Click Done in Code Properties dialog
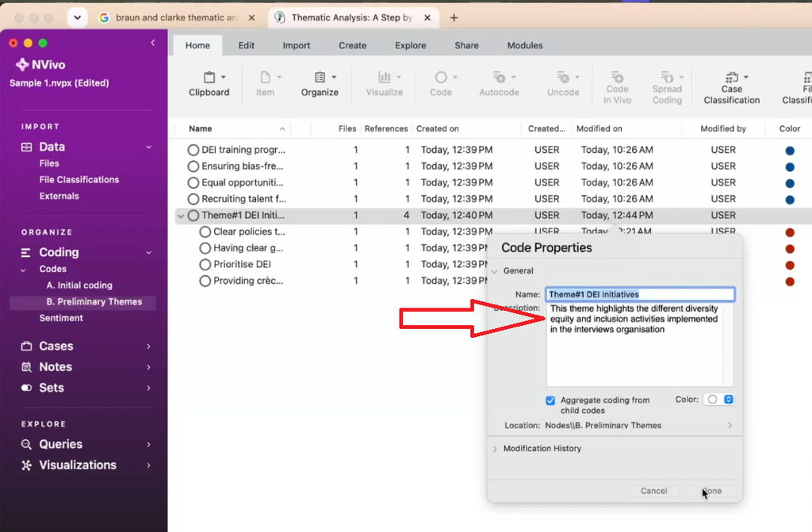 tap(713, 491)
